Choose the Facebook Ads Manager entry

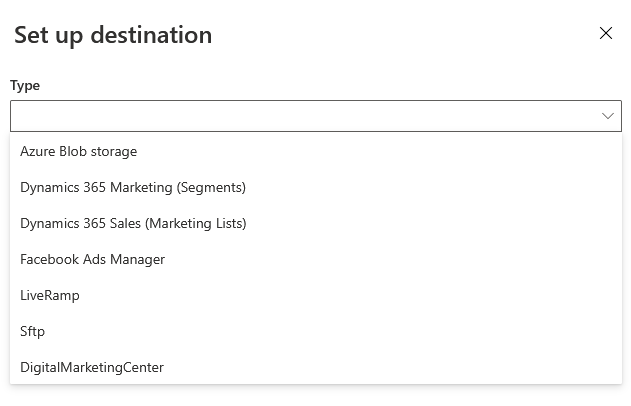[x=92, y=259]
